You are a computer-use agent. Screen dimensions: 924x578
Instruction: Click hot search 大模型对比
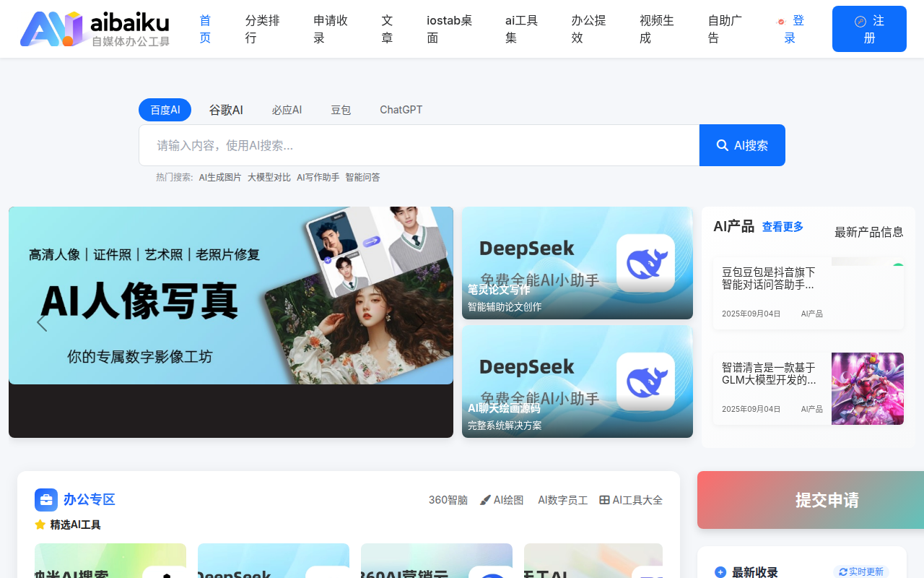269,177
